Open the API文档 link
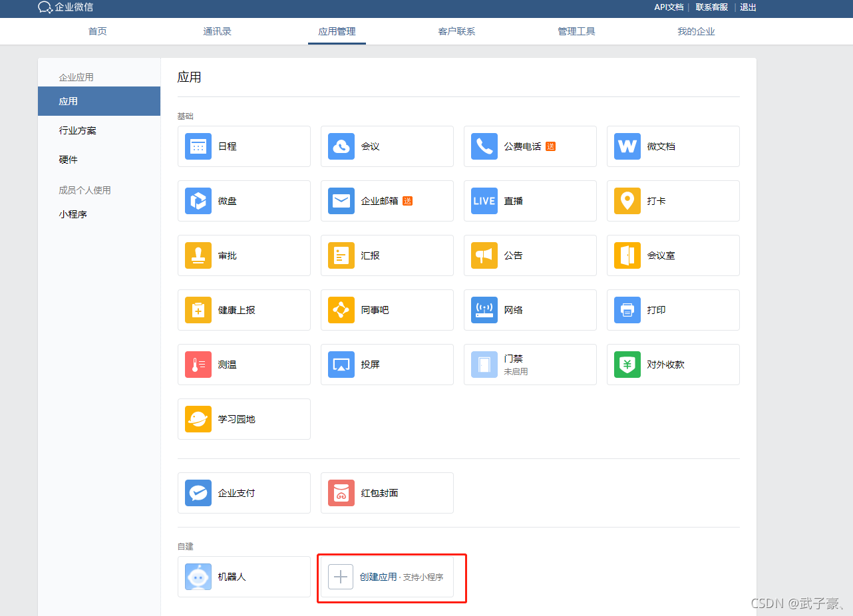Image resolution: width=853 pixels, height=616 pixels. coord(669,7)
